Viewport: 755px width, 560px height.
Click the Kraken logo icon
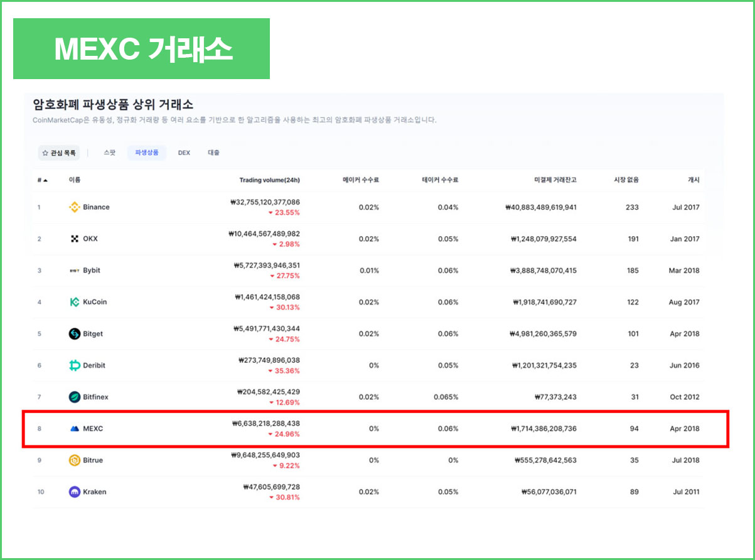click(74, 492)
